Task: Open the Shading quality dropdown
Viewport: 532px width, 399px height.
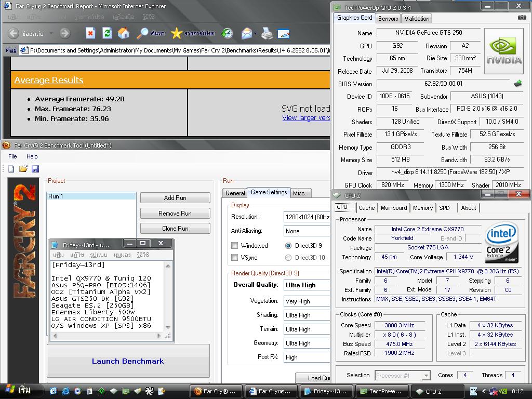Action: [x=307, y=315]
